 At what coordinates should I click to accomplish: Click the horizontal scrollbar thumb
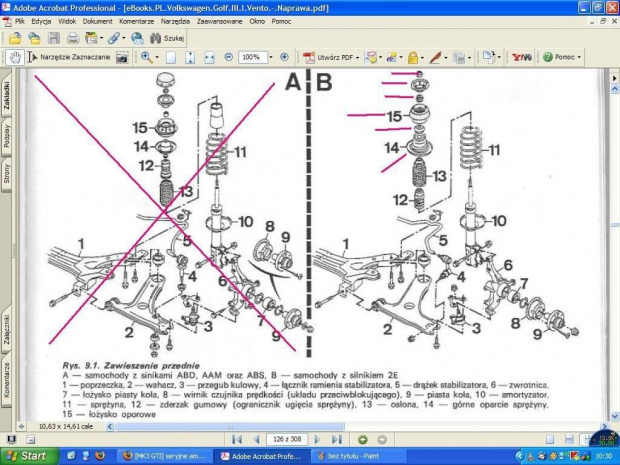(x=230, y=427)
